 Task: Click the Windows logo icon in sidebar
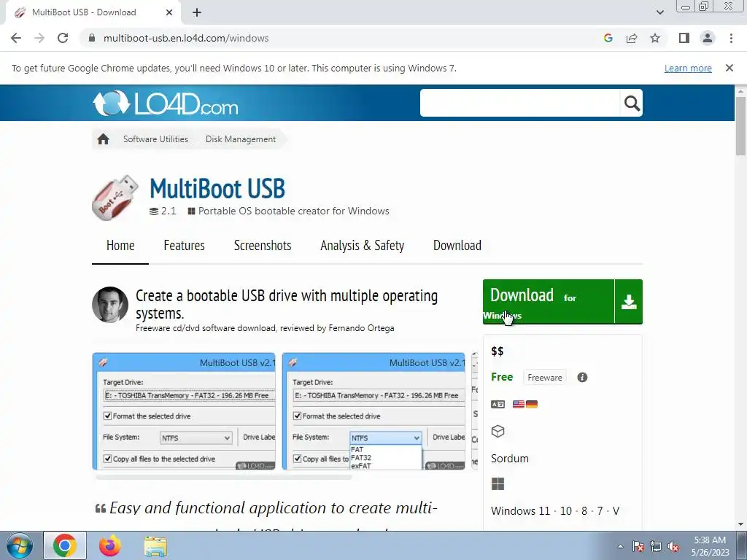click(x=498, y=484)
